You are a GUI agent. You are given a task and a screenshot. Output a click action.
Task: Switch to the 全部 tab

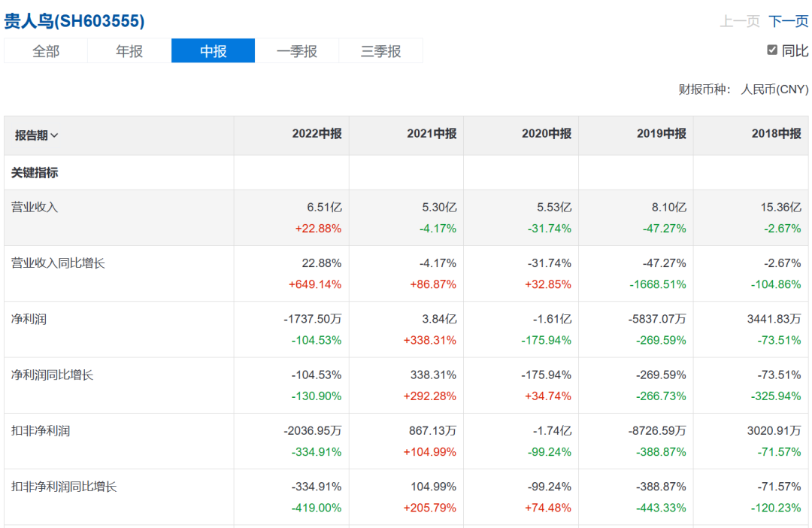tap(46, 51)
